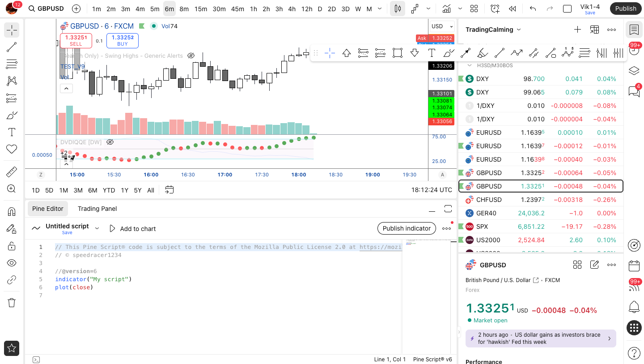Select the crosshair cursor tool in left toolbar
Viewport: 644px width, 364px height.
pos(12,30)
